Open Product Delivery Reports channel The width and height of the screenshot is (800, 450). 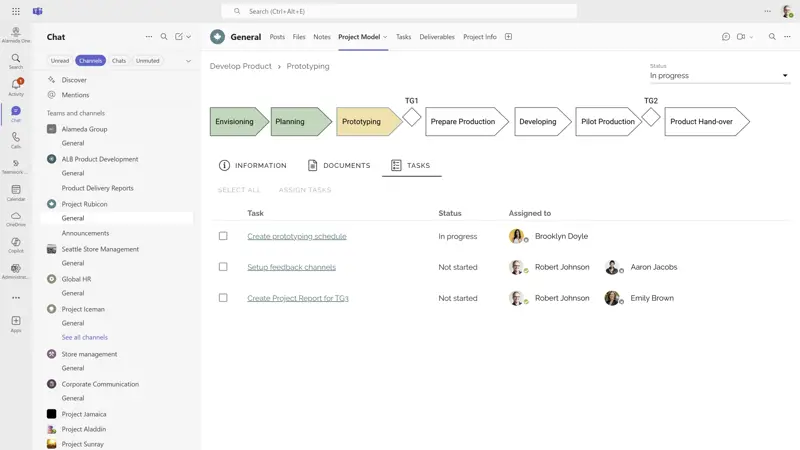(x=97, y=188)
